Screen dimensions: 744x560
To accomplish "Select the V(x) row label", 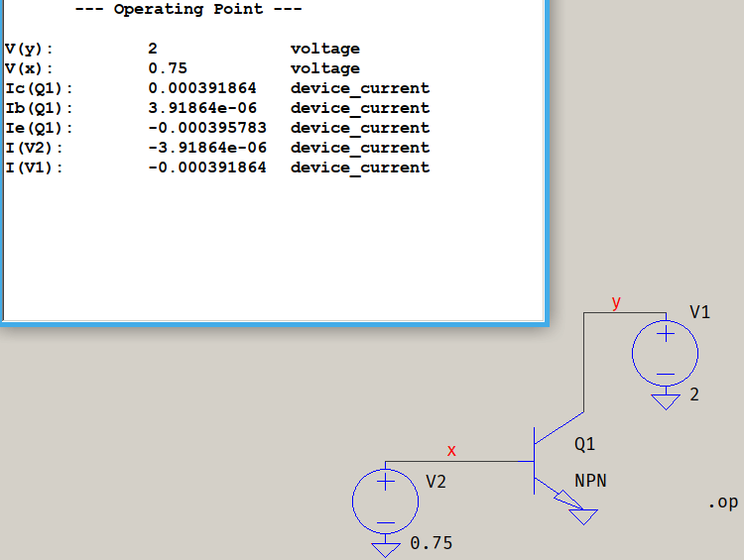I will coord(29,68).
